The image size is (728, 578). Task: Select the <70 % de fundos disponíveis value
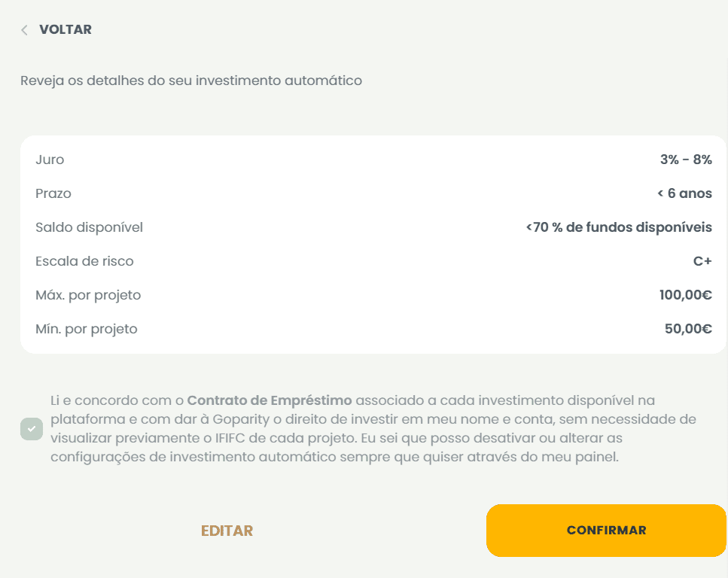[x=619, y=227]
